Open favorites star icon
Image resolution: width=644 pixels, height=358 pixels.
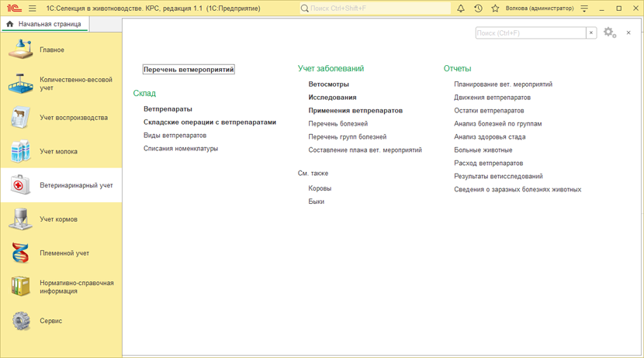495,9
